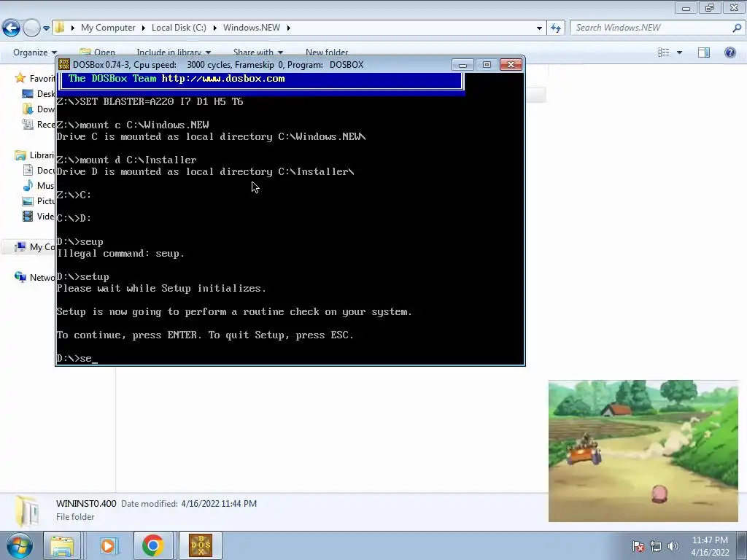Select Local Disk (C:) in the breadcrumb
Screen dimensions: 747x560
[x=179, y=28]
